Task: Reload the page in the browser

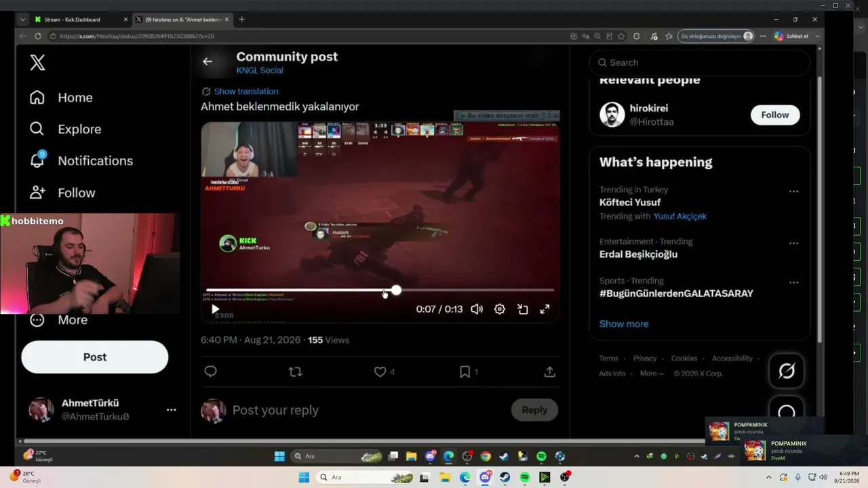Action: 38,36
